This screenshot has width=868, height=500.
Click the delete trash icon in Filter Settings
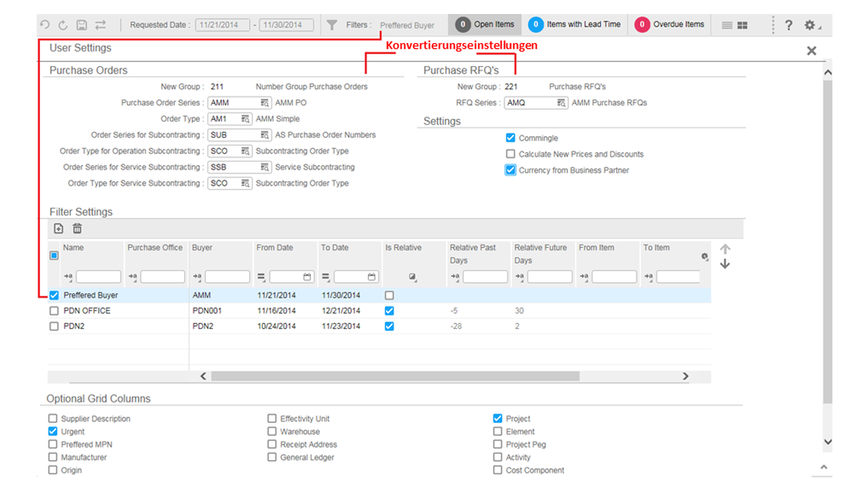[x=77, y=228]
